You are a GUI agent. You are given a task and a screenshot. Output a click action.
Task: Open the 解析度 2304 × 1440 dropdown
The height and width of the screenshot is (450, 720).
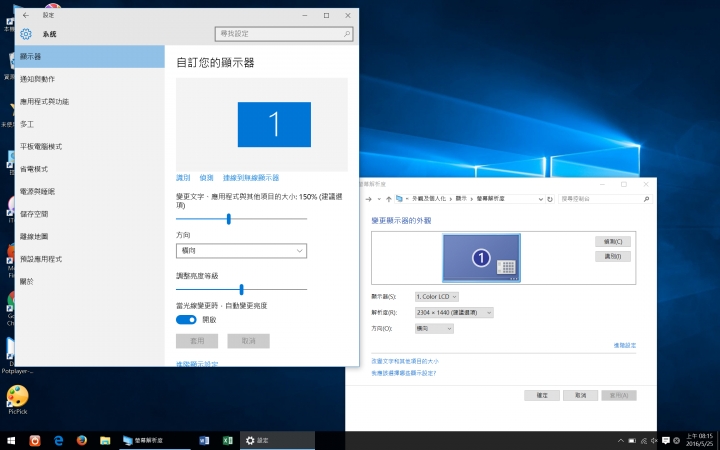(454, 313)
